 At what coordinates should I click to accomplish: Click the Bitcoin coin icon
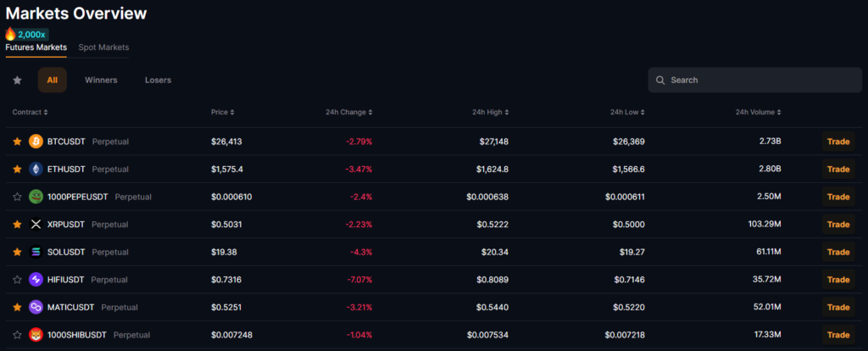36,142
